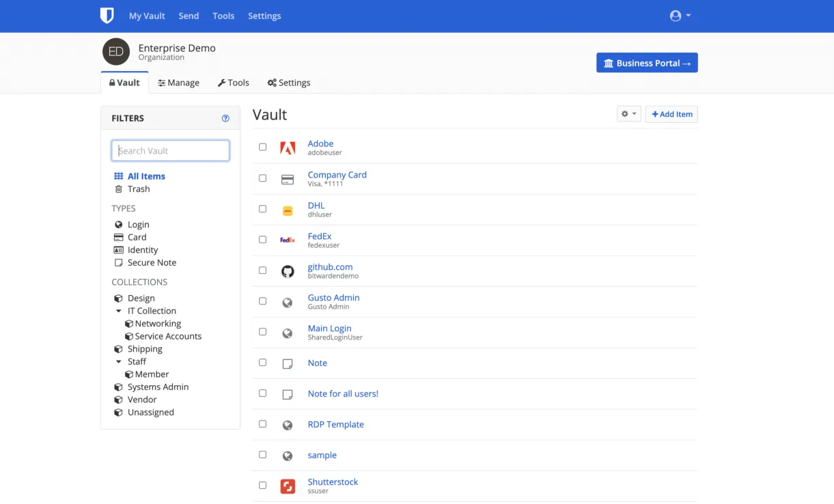Click the cube icon beside Service Accounts

coord(129,337)
